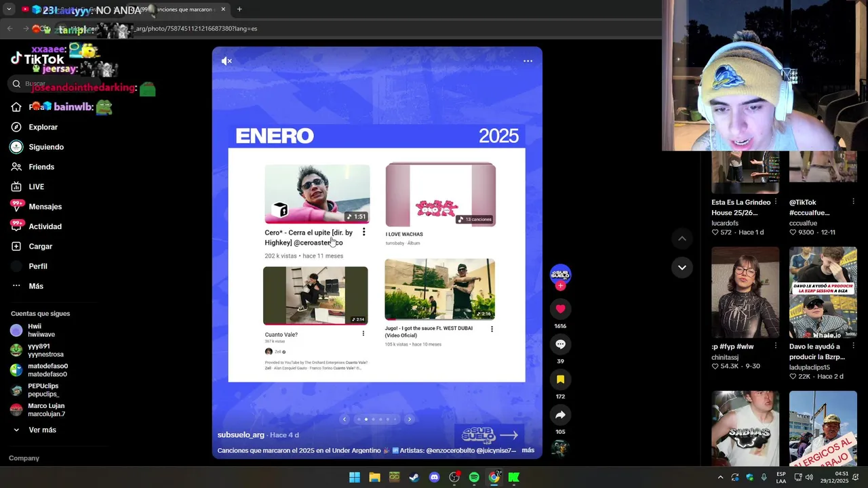Open the volume control in the tray
Viewport: 868px width, 488px height.
pos(808,477)
